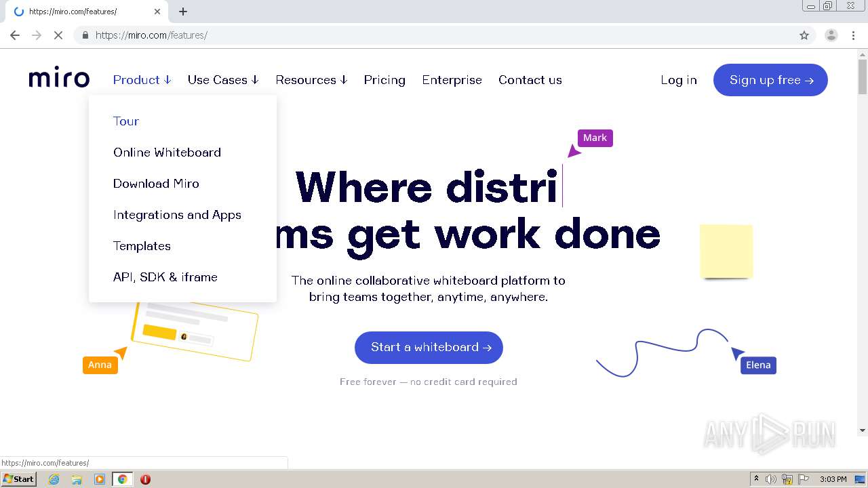Bookmark this page with star icon
The height and width of the screenshot is (488, 868).
804,35
